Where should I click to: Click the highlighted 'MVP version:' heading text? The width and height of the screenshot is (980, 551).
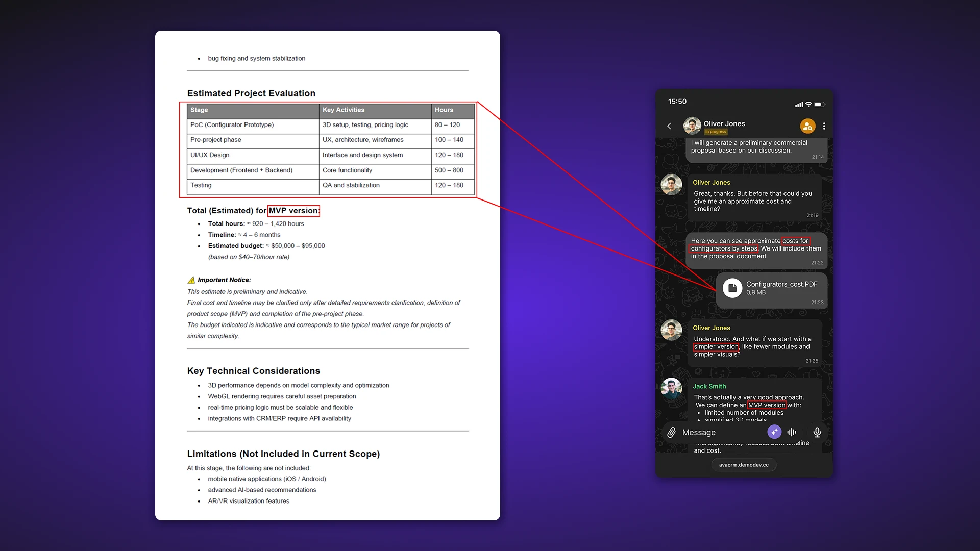point(294,211)
